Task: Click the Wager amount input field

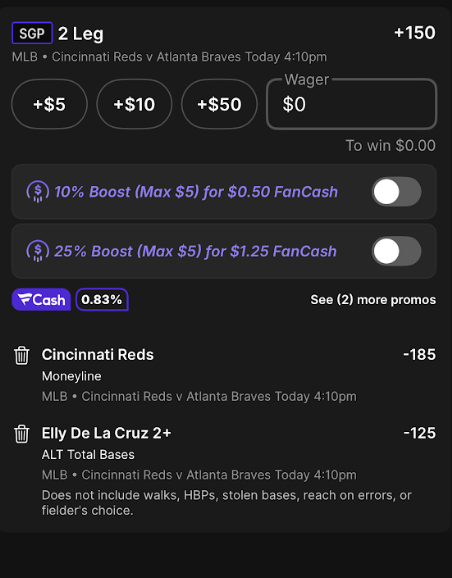Action: (x=352, y=104)
